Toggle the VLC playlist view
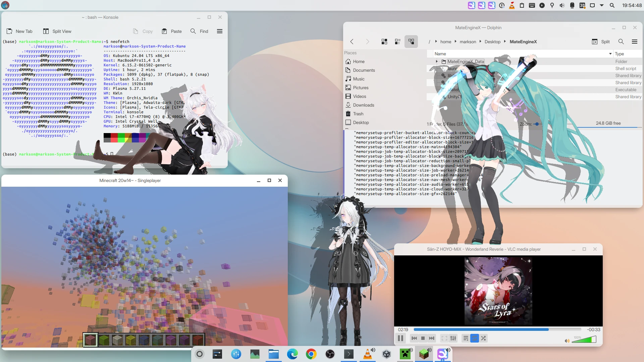This screenshot has height=362, width=644. click(466, 338)
